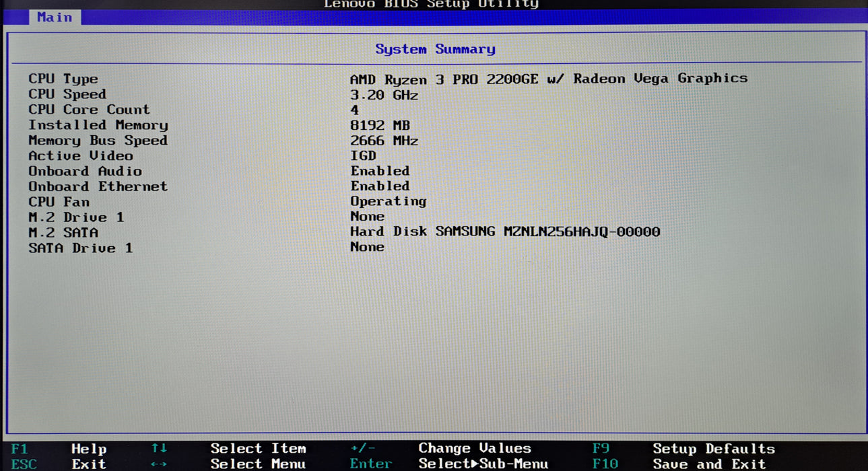The width and height of the screenshot is (868, 471).
Task: Click the Save and Exit legend entry
Action: pyautogui.click(x=709, y=464)
